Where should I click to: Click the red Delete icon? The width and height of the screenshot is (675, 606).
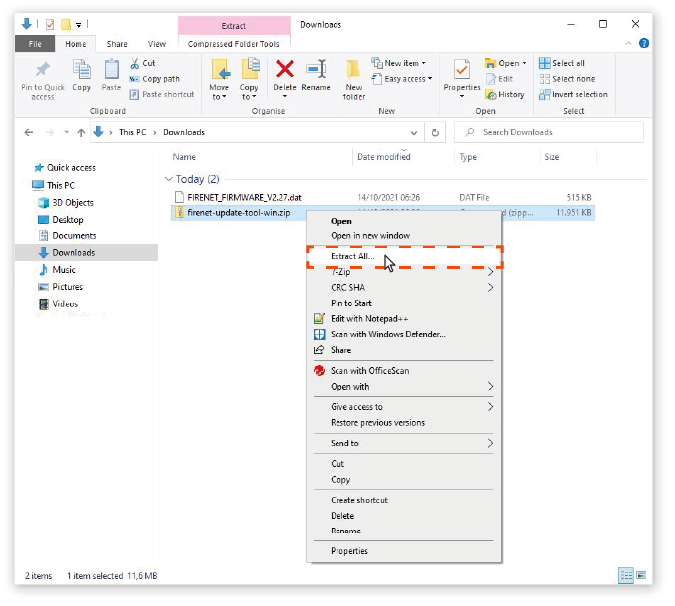click(x=285, y=69)
